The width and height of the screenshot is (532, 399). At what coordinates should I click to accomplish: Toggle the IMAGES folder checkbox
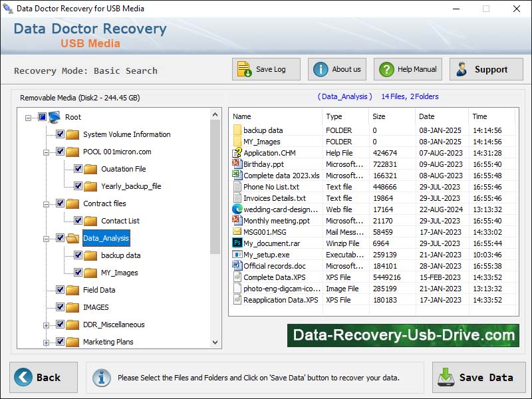pyautogui.click(x=59, y=307)
